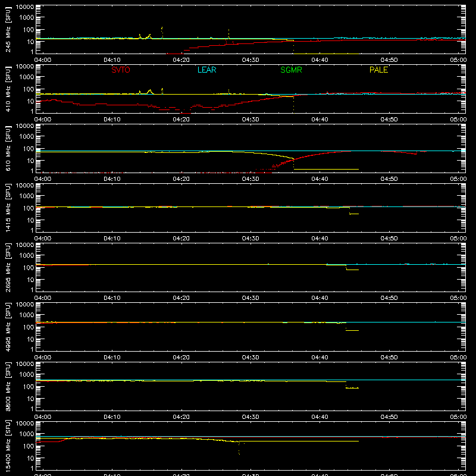Click the 1000 tick on 410 MHz axis

point(27,77)
